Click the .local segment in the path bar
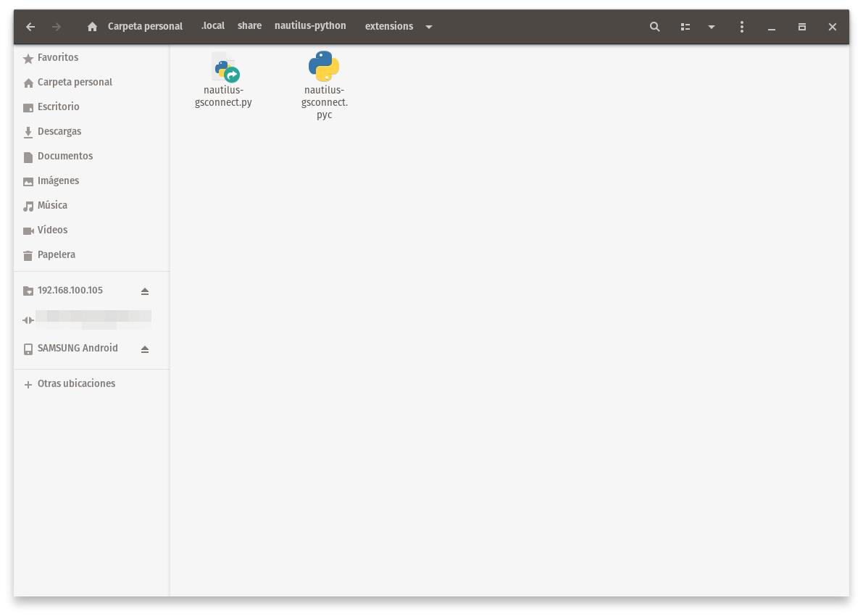Viewport: 863px width, 616px height. (x=212, y=25)
